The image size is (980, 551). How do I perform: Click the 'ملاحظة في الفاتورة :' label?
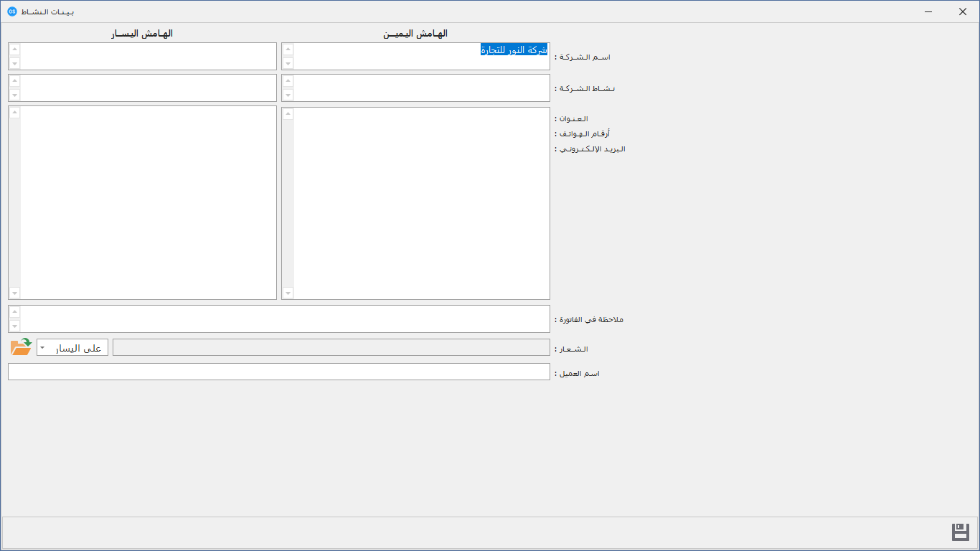[x=589, y=319]
